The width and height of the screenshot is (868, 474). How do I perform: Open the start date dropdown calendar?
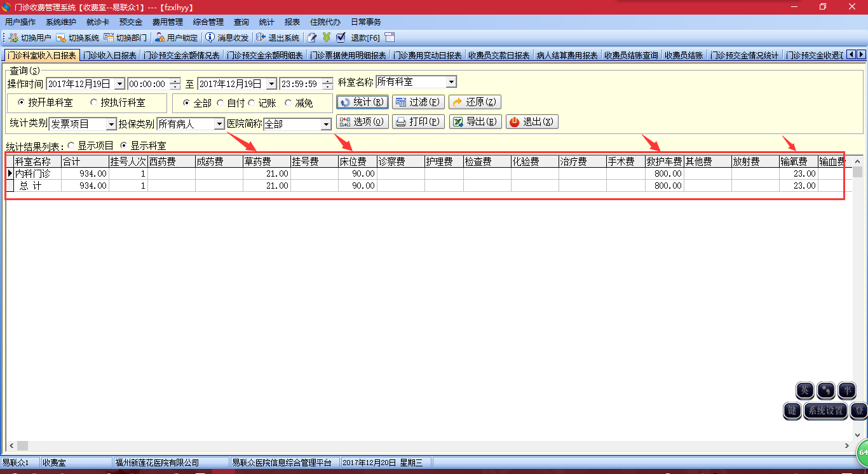click(x=119, y=84)
